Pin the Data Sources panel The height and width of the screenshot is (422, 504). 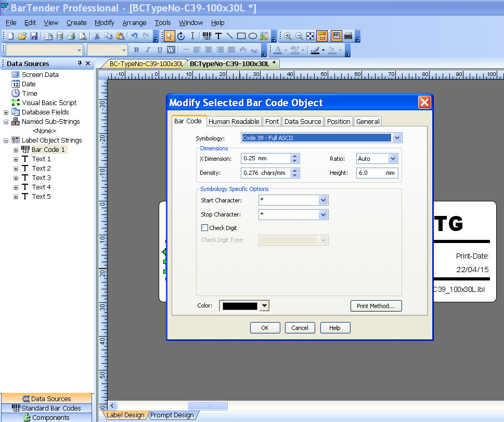pos(80,63)
